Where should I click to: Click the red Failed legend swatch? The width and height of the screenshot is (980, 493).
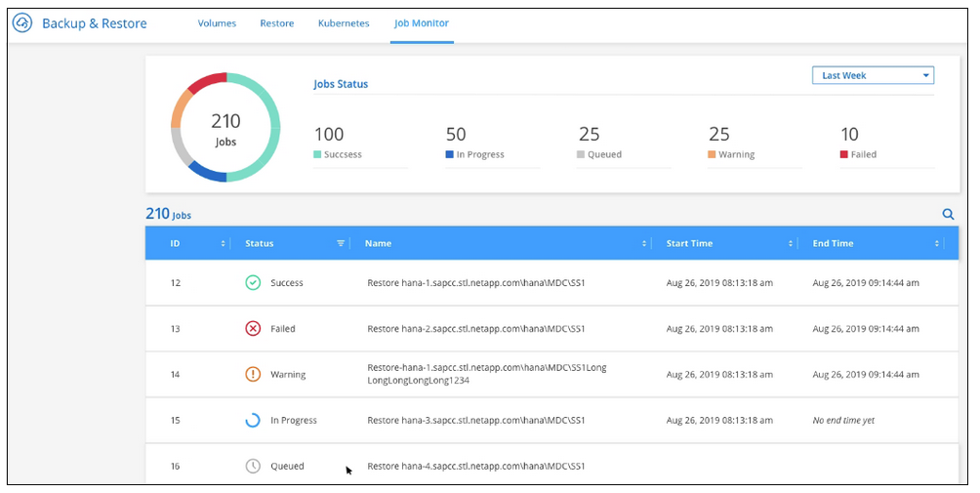point(843,154)
